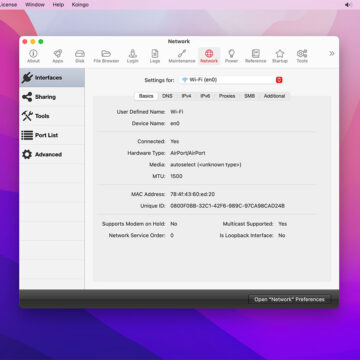
Task: Select the Network globe icon
Action: click(x=209, y=56)
